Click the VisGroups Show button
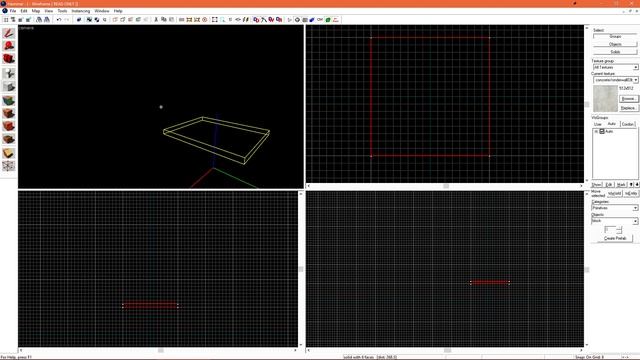This screenshot has height=360, width=640. [x=597, y=185]
